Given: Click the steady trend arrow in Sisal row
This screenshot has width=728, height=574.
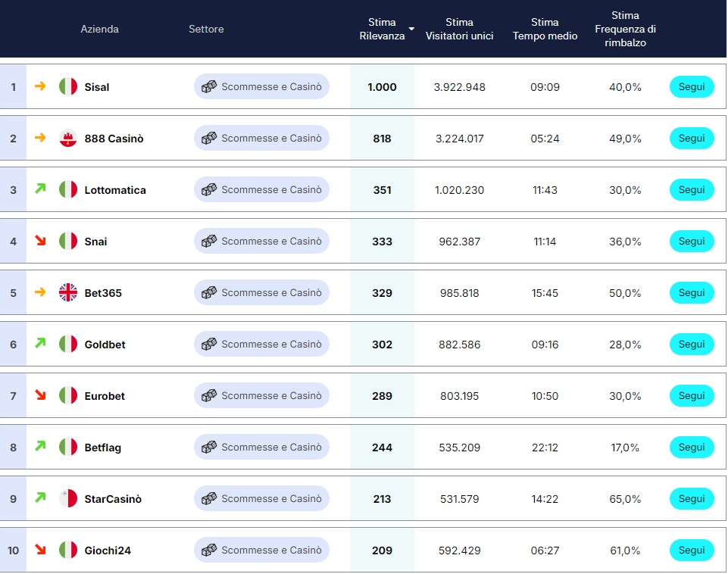Looking at the screenshot, I should tap(40, 86).
